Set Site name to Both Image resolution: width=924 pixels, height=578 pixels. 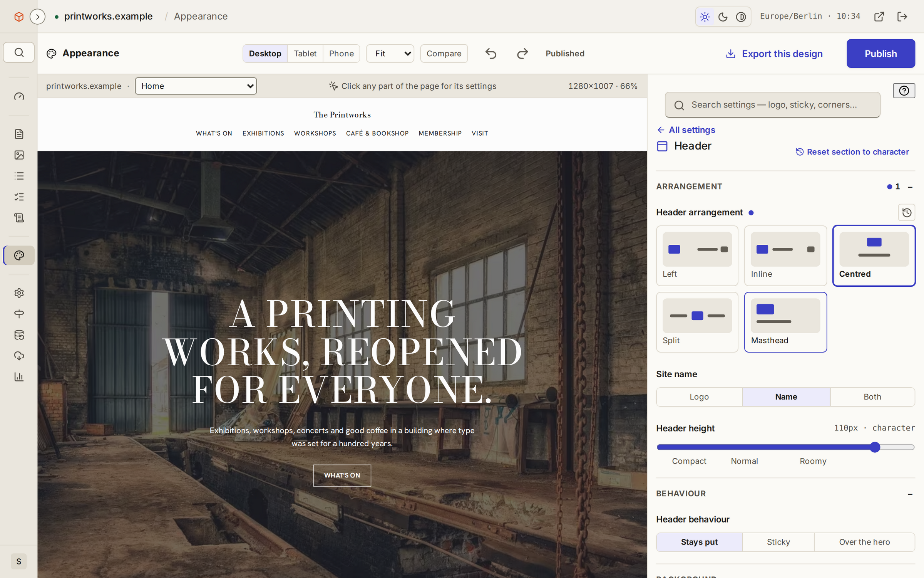pos(872,397)
